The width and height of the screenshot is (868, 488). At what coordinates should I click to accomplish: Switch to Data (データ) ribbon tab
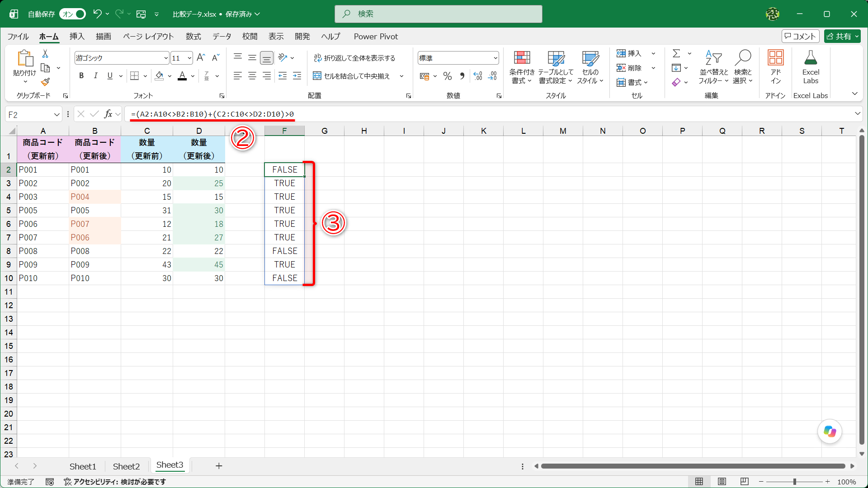(x=222, y=37)
